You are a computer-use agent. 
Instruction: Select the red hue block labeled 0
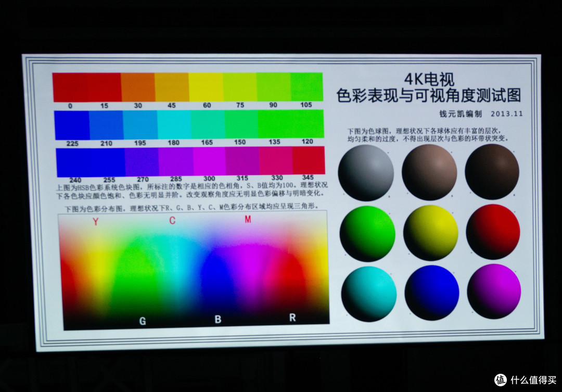tap(70, 87)
